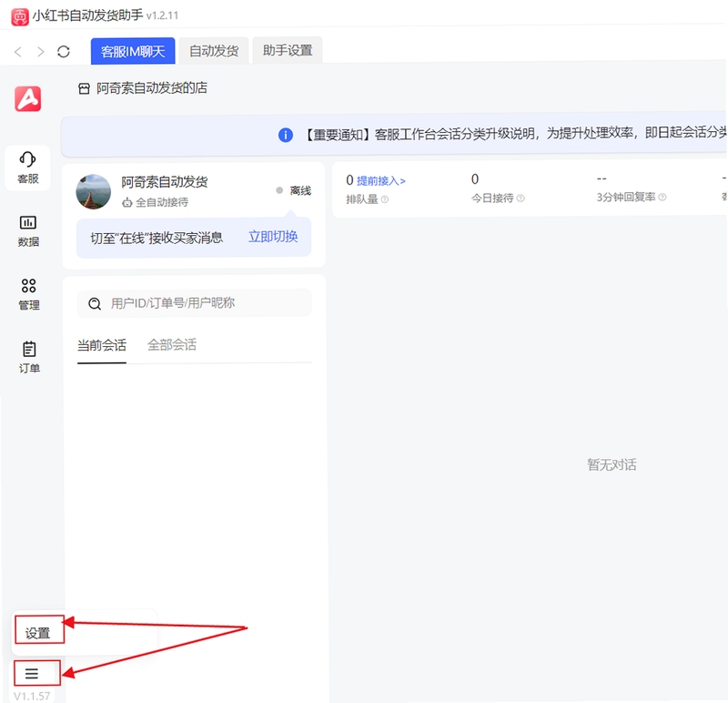Image resolution: width=728 pixels, height=703 pixels.
Task: Click the 阿奇索自动发货 profile avatar
Action: click(94, 192)
